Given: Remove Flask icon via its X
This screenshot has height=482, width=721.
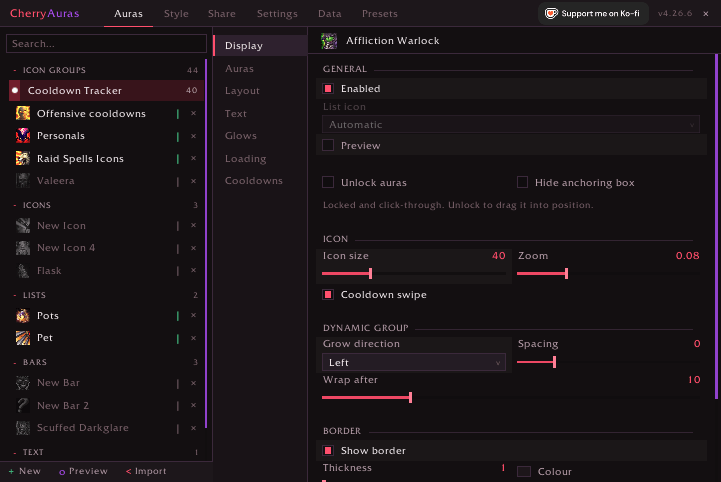Looking at the screenshot, I should pyautogui.click(x=194, y=270).
